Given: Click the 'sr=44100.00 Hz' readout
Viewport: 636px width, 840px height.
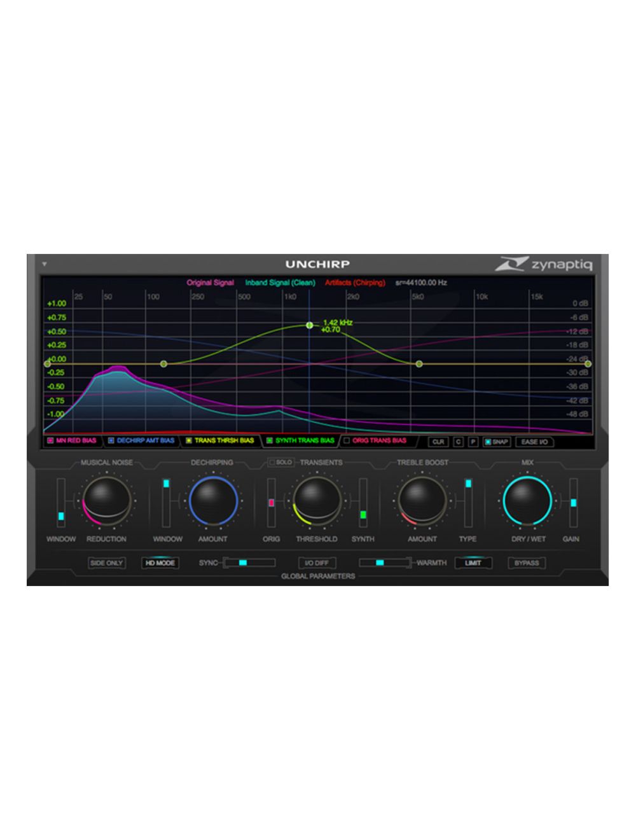Looking at the screenshot, I should 421,283.
